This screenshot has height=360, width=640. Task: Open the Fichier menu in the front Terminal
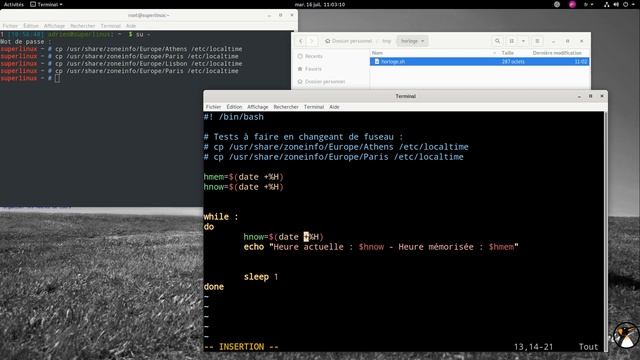point(213,107)
